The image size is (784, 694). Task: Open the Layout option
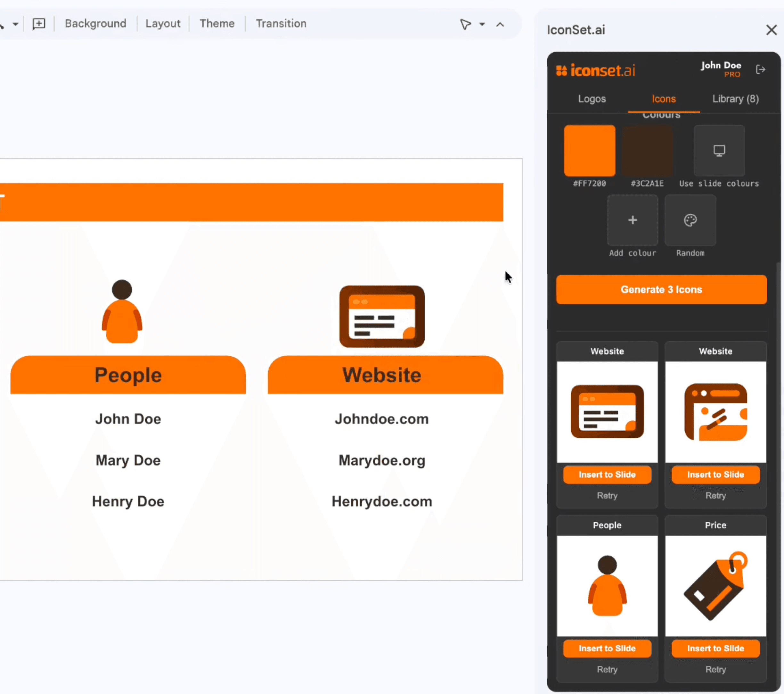click(163, 24)
